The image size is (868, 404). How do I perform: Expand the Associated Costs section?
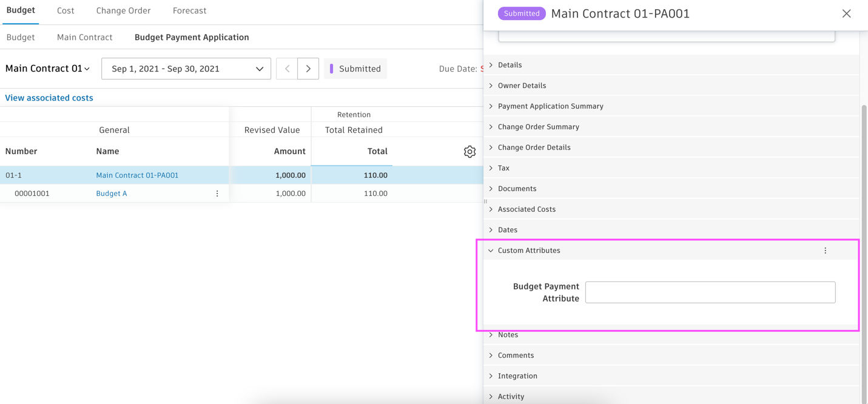coord(527,209)
